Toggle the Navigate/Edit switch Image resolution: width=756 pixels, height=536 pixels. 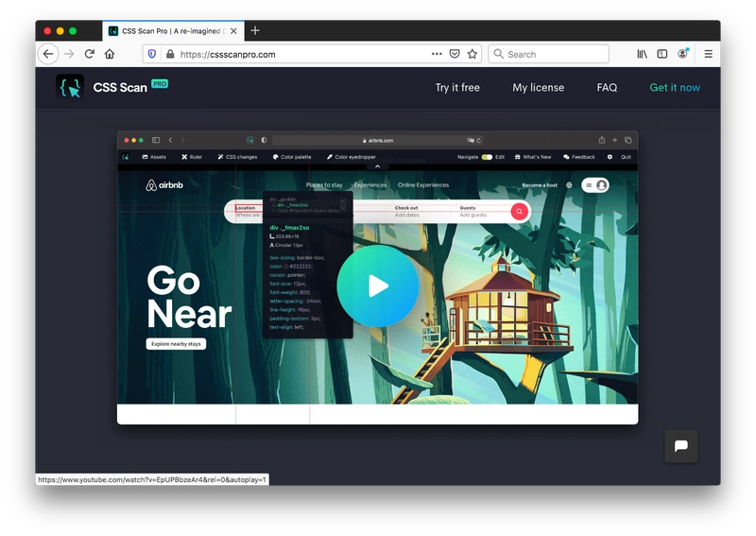pos(487,157)
